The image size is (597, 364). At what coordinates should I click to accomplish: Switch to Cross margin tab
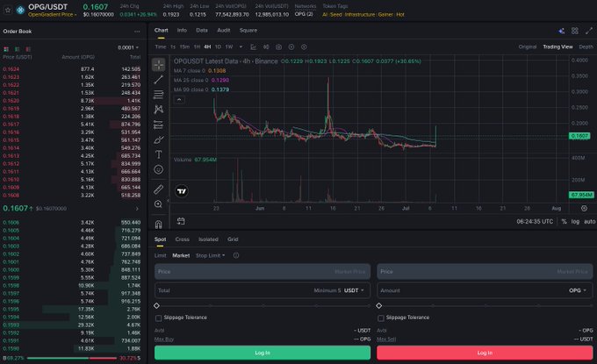coord(182,239)
